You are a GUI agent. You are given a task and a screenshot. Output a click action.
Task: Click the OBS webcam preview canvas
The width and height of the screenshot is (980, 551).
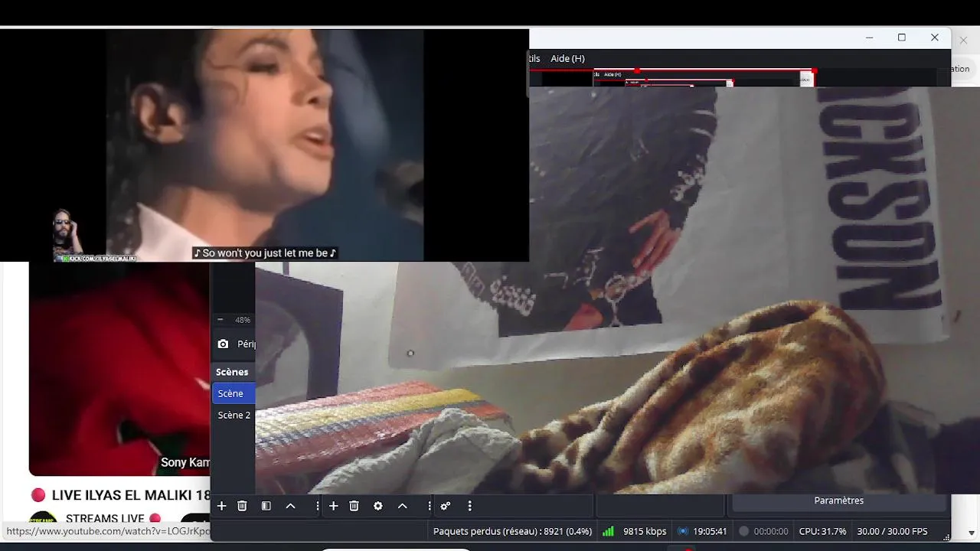[x=617, y=291]
